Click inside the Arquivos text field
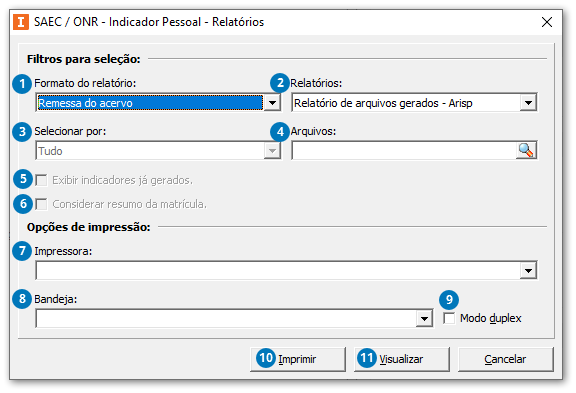 coord(404,151)
